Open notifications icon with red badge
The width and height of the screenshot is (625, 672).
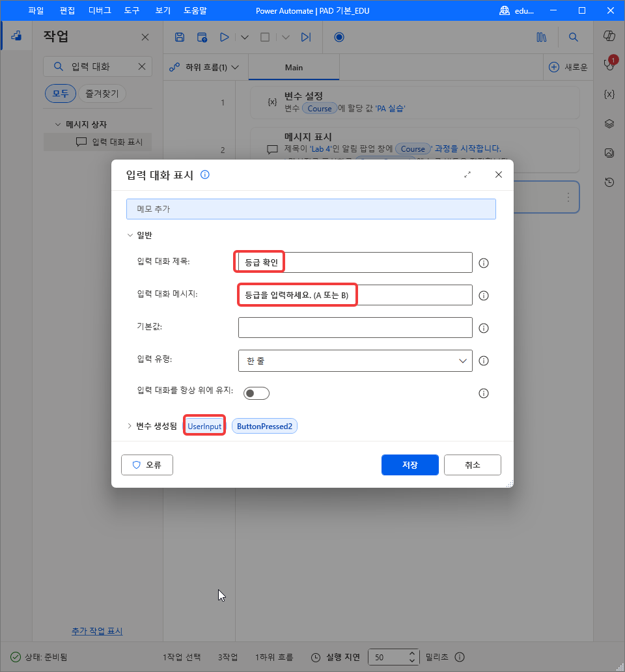coord(609,63)
